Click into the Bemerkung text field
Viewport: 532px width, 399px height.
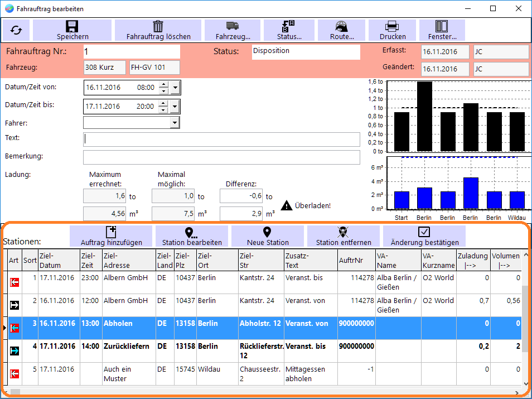point(221,157)
